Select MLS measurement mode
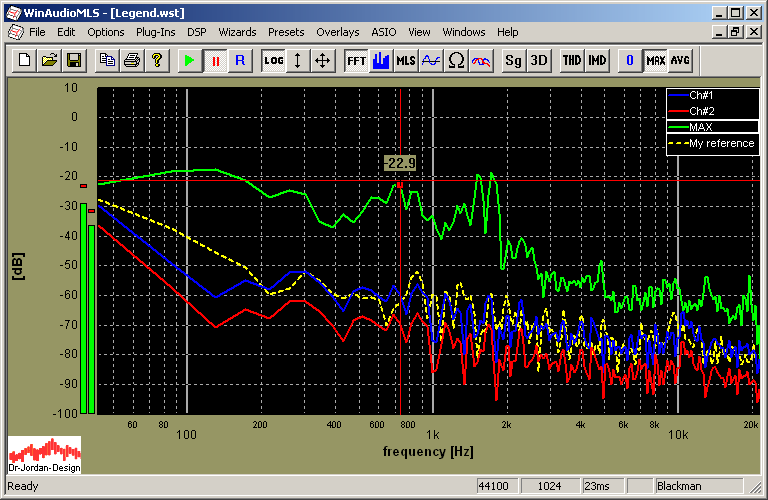This screenshot has height=500, width=768. coord(405,60)
